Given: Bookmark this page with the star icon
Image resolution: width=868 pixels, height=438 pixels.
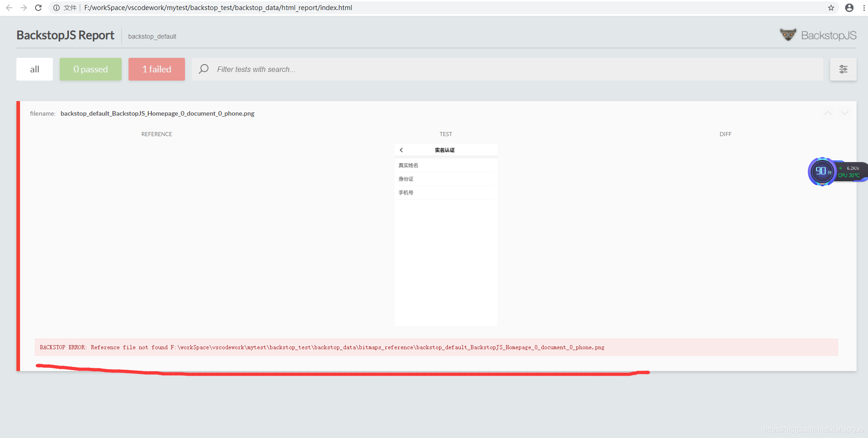Looking at the screenshot, I should [831, 8].
